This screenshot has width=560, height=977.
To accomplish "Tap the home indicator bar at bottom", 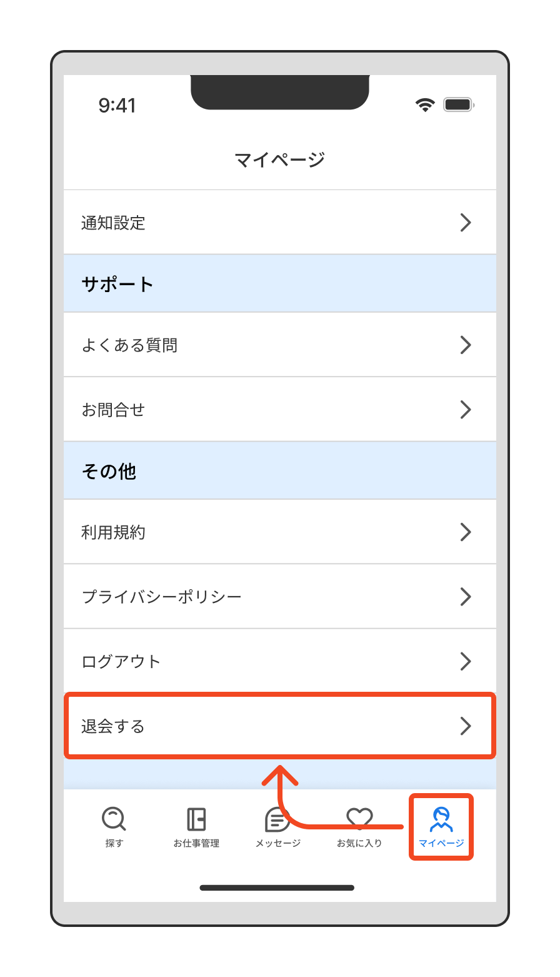I will pyautogui.click(x=279, y=888).
